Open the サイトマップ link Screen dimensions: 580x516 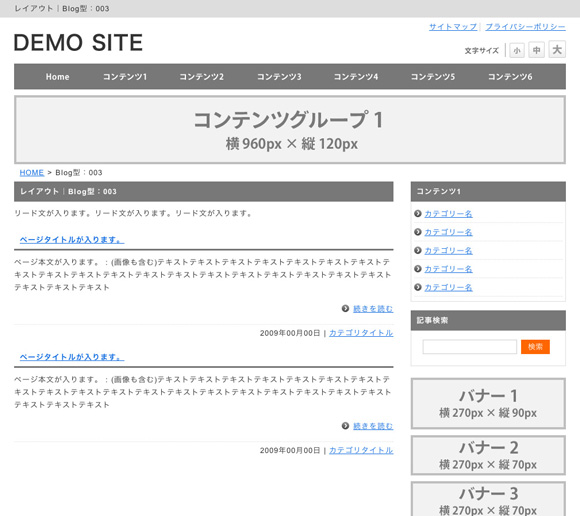click(x=453, y=27)
